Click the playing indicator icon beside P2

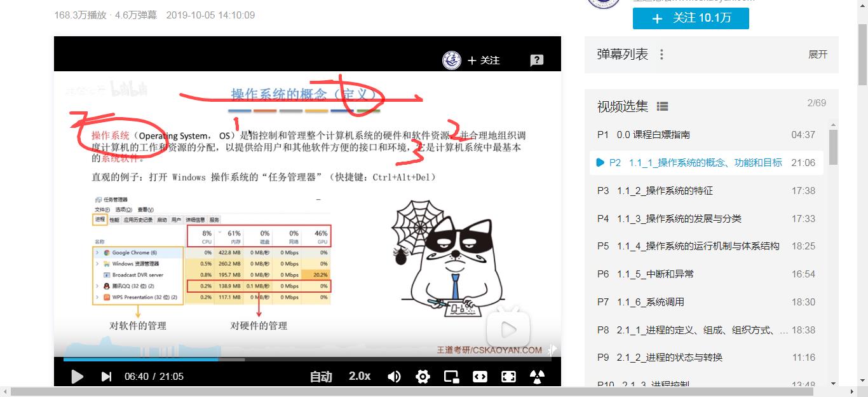click(x=600, y=163)
